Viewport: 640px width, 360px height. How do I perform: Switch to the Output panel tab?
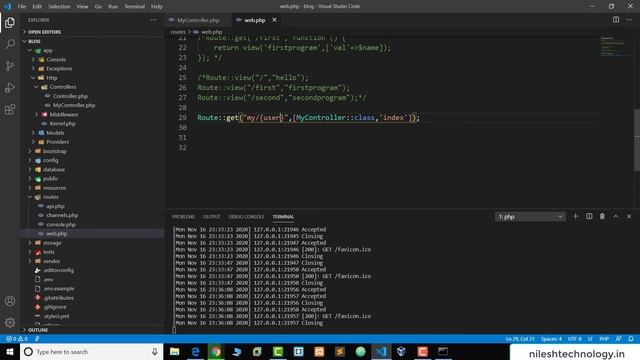click(x=211, y=217)
